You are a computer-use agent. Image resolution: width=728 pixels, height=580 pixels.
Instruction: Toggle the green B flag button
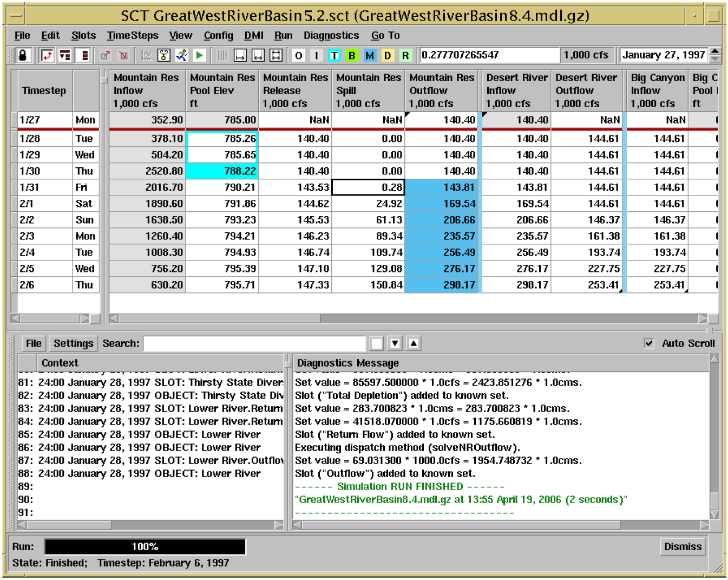tap(352, 55)
